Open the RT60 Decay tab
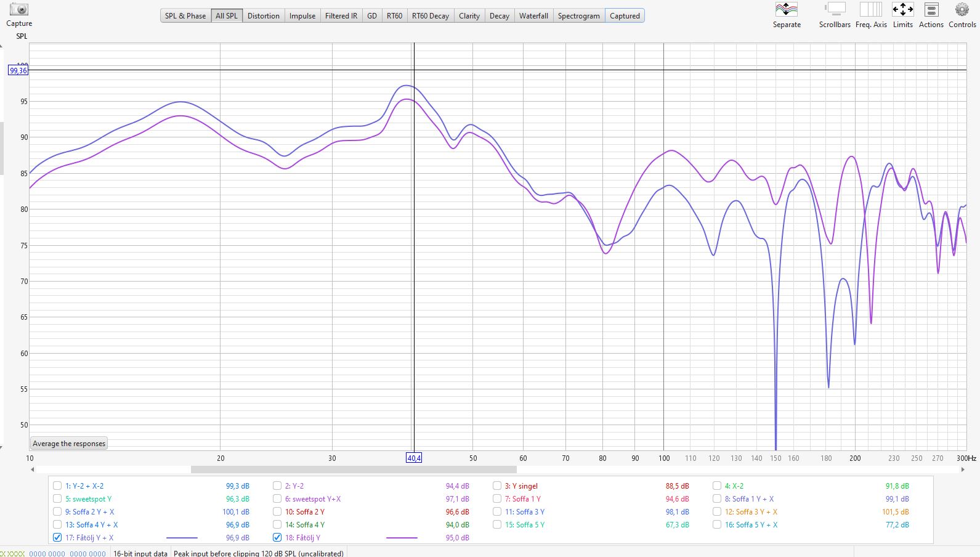The width and height of the screenshot is (980, 557). [x=431, y=16]
